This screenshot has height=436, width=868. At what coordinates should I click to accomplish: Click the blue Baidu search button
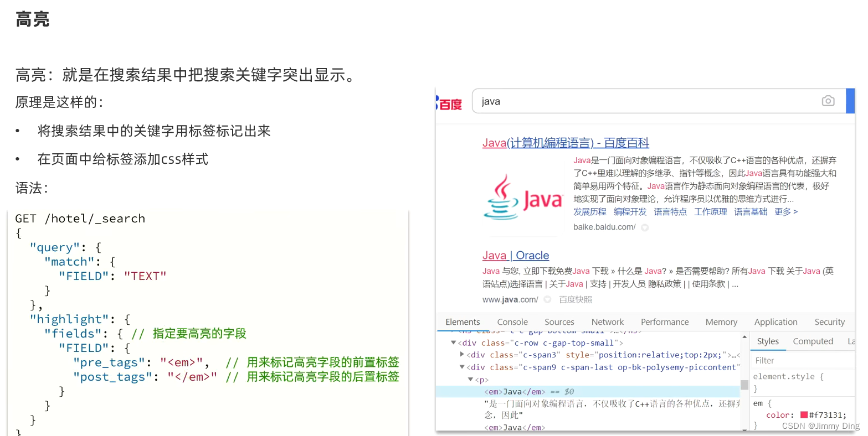(850, 101)
